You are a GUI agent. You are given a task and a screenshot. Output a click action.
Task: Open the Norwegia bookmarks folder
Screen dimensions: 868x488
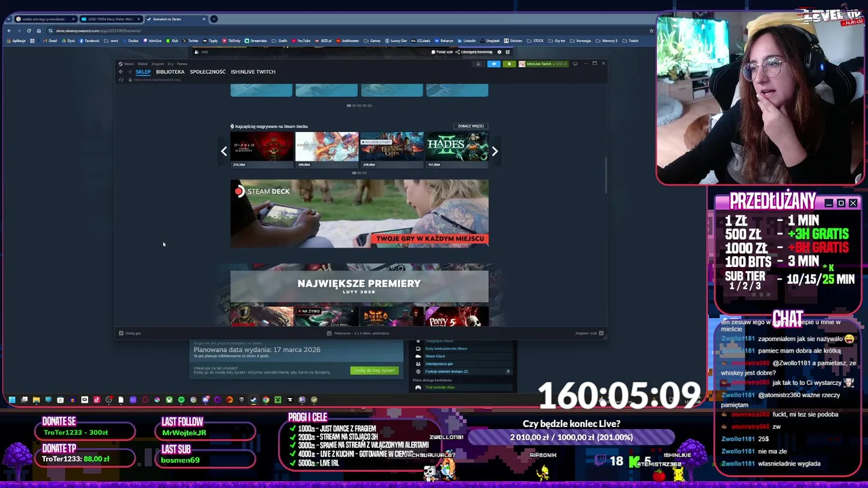[580, 41]
